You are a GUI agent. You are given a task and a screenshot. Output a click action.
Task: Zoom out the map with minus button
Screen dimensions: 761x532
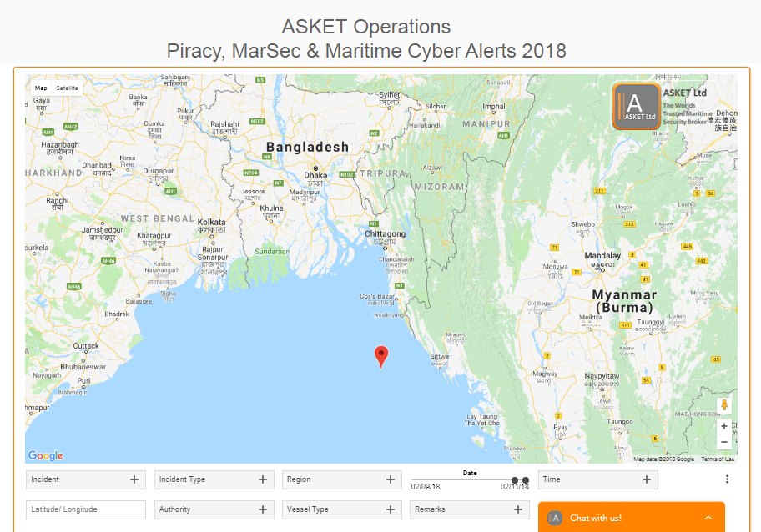coord(724,442)
